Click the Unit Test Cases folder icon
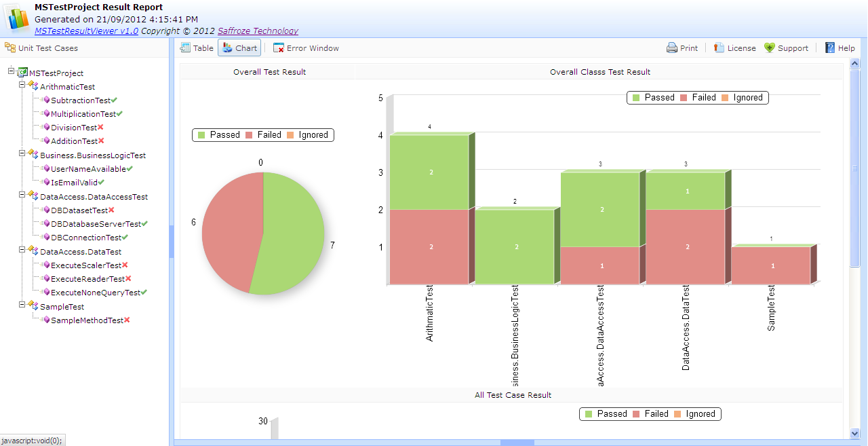Screen dimensions: 868x446 tap(9, 48)
